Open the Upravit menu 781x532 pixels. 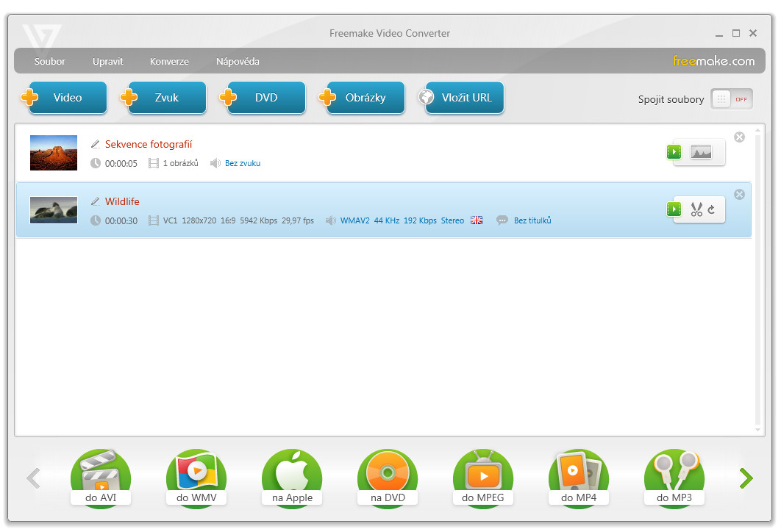click(107, 61)
